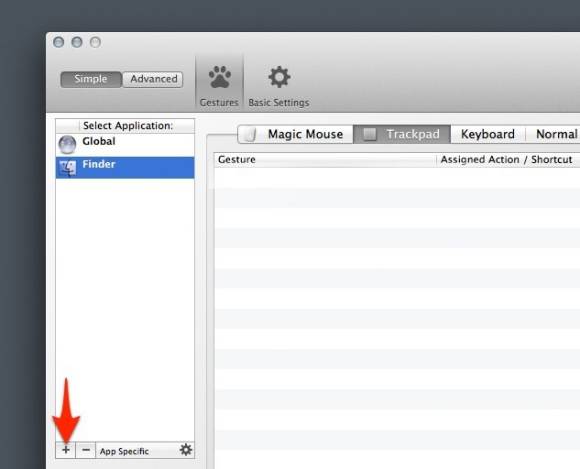Viewport: 580px width, 469px height.
Task: Open Basic Settings gear icon
Action: 279,77
